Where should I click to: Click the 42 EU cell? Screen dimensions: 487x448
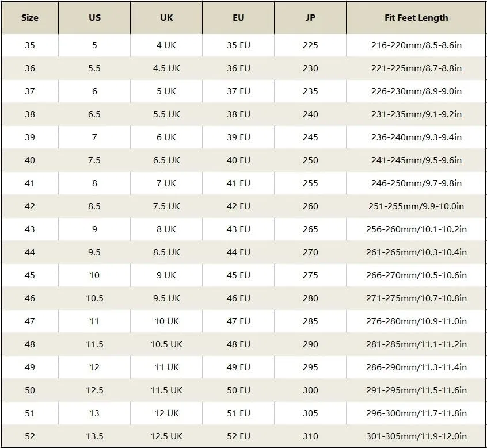238,206
